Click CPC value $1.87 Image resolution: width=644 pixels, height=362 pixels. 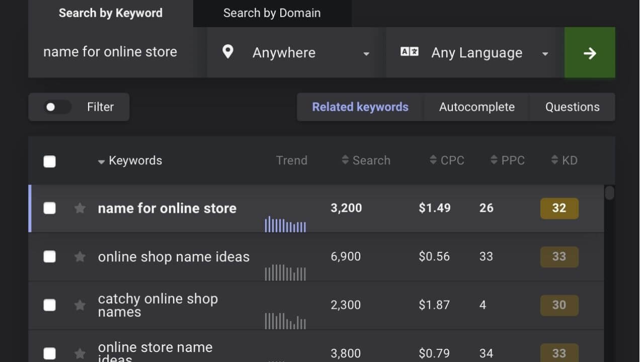click(x=434, y=305)
